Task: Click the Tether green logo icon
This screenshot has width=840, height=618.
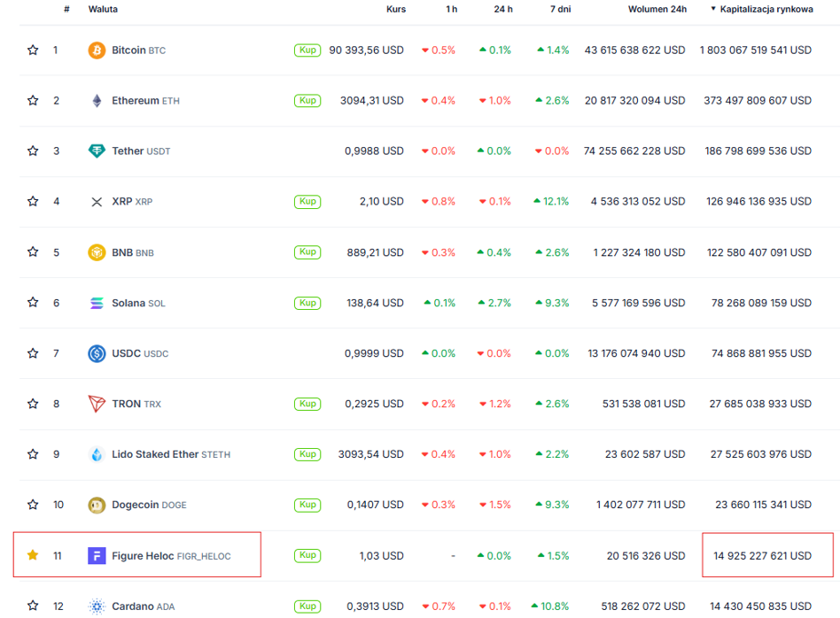Action: 97,151
